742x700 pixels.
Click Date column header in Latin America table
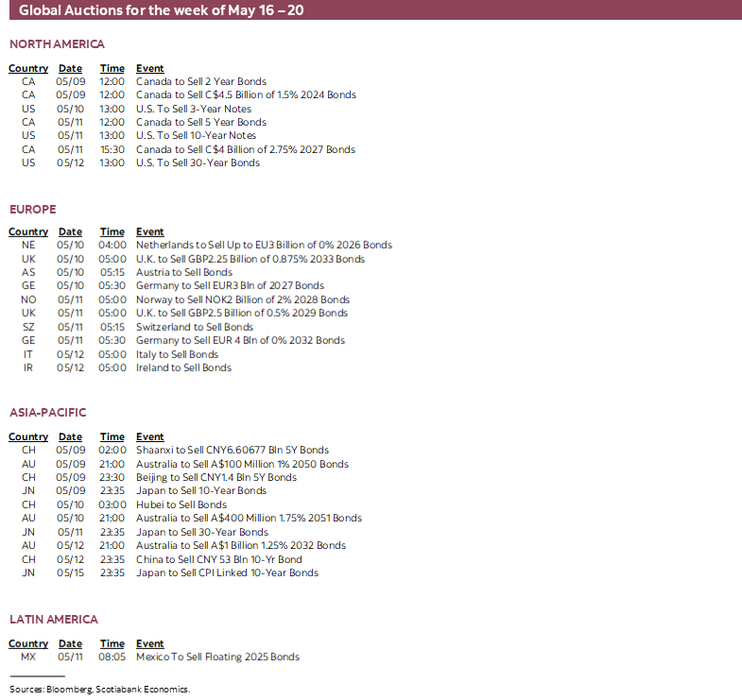coord(70,644)
